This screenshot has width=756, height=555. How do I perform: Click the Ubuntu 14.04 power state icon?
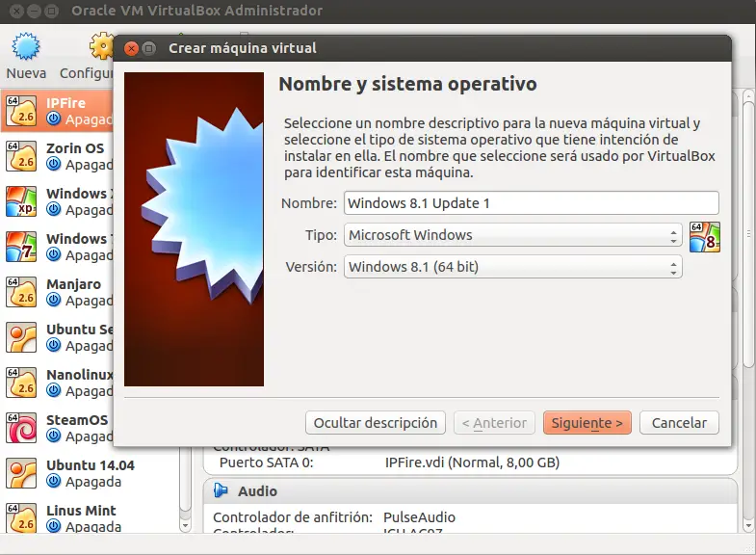pos(54,481)
